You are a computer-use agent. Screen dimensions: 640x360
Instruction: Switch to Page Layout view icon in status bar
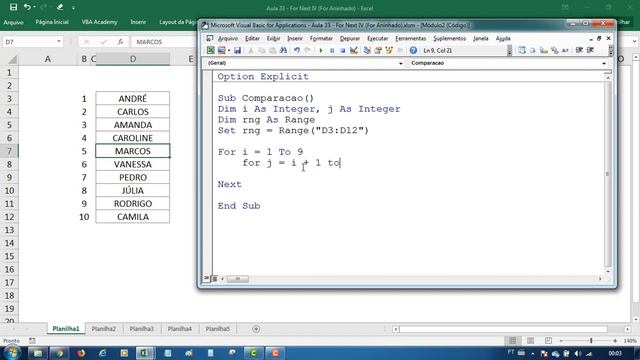point(530,340)
